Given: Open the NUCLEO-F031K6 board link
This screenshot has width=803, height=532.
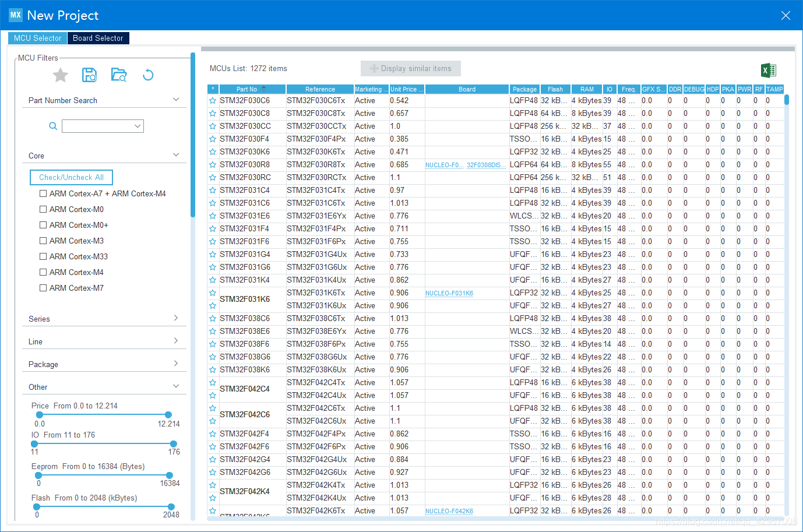Looking at the screenshot, I should coord(449,294).
